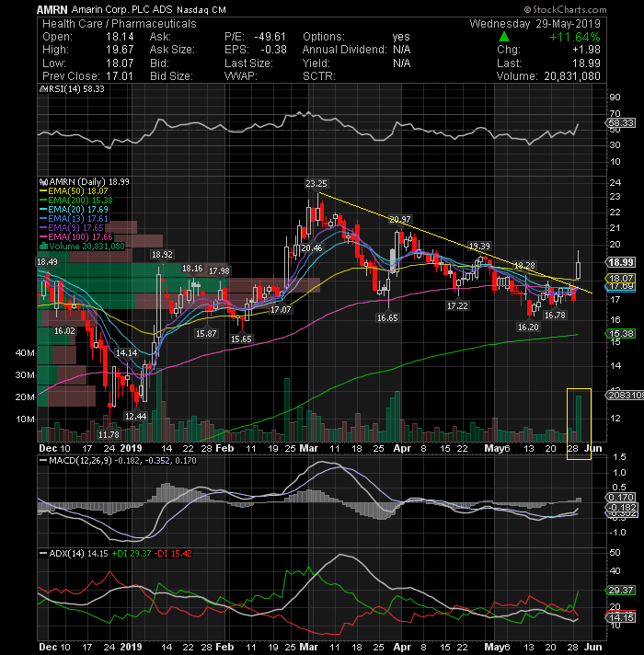The width and height of the screenshot is (644, 655).
Task: Click the 11.78 lowest price label
Action: click(109, 435)
